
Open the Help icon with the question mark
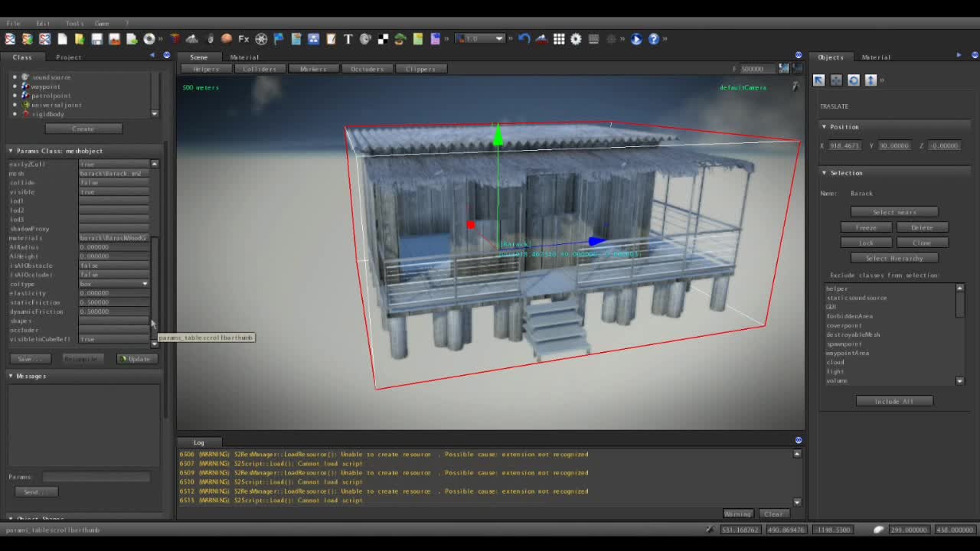653,39
